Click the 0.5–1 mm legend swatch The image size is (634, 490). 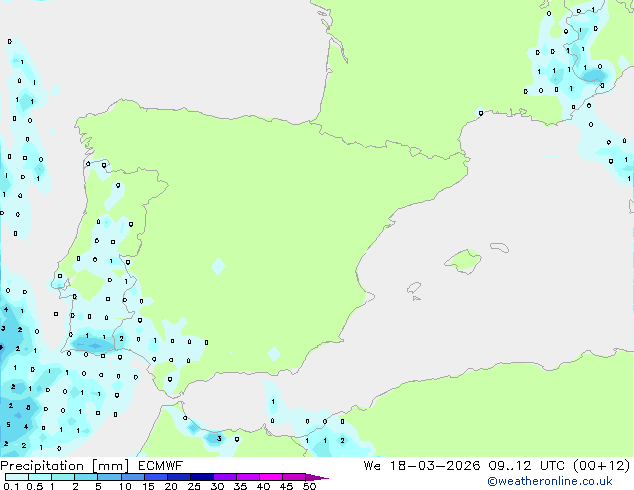40,477
